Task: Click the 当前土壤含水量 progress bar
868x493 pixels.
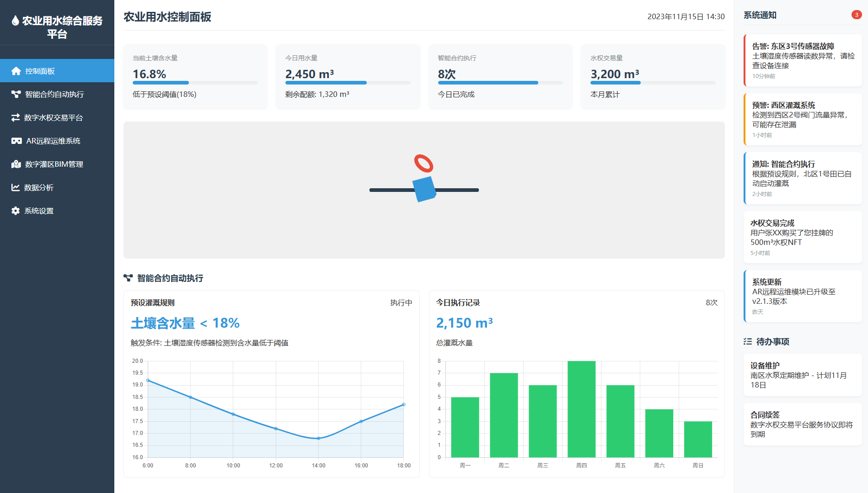Action: point(195,83)
